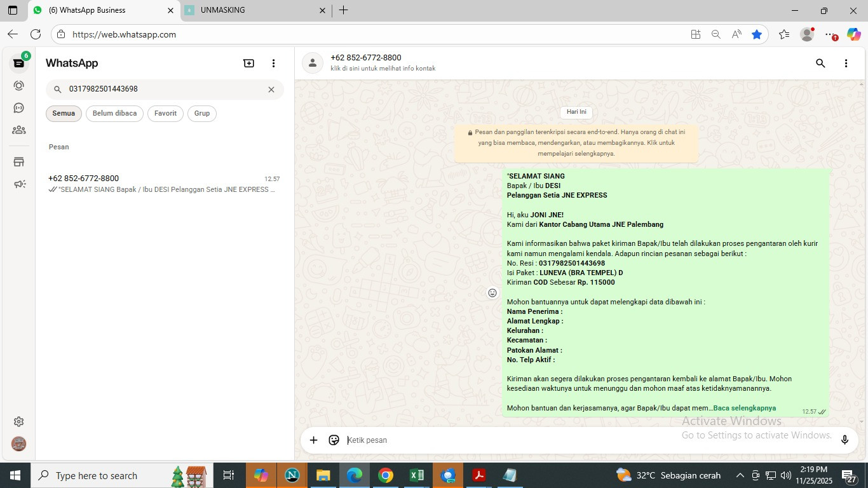868x488 pixels.
Task: Close the WhatsApp Business browser tab
Action: (x=170, y=10)
